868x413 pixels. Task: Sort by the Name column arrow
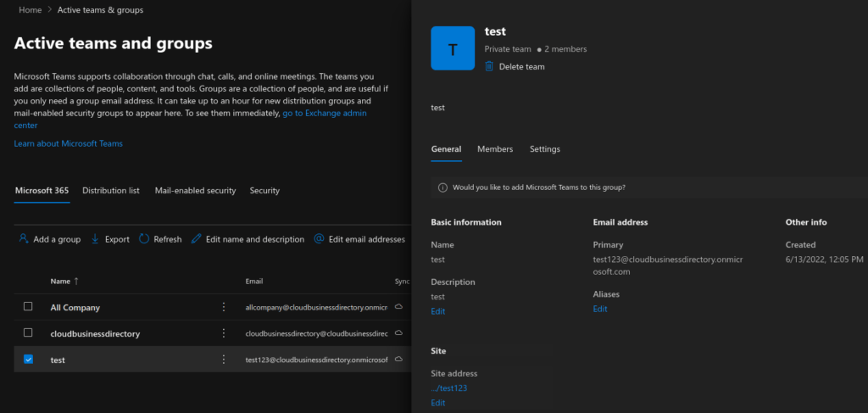75,282
